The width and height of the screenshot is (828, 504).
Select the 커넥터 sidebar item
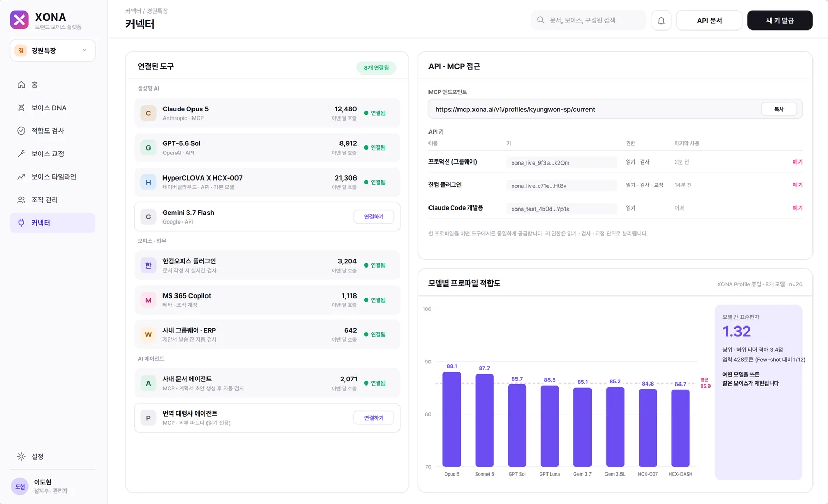pos(53,223)
